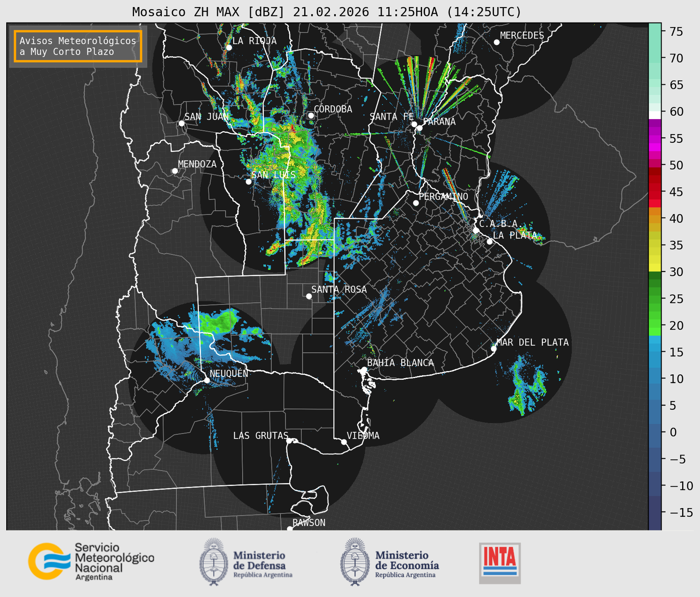Click the Mercedes city marker dot

pos(497,42)
